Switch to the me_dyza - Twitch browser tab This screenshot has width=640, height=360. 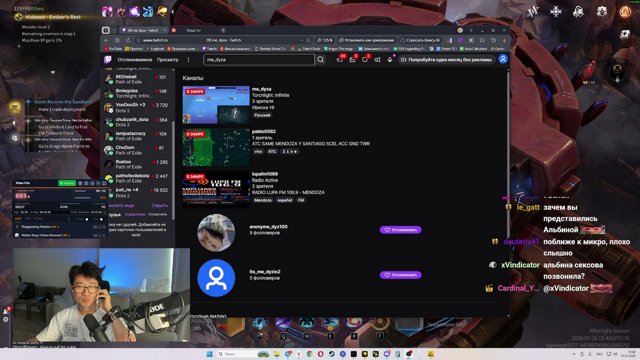[x=143, y=30]
